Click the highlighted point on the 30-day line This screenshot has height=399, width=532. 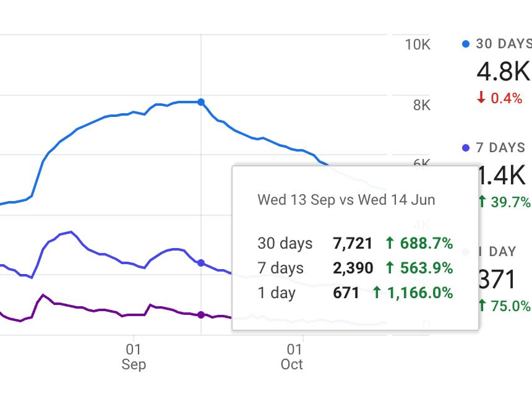(201, 102)
